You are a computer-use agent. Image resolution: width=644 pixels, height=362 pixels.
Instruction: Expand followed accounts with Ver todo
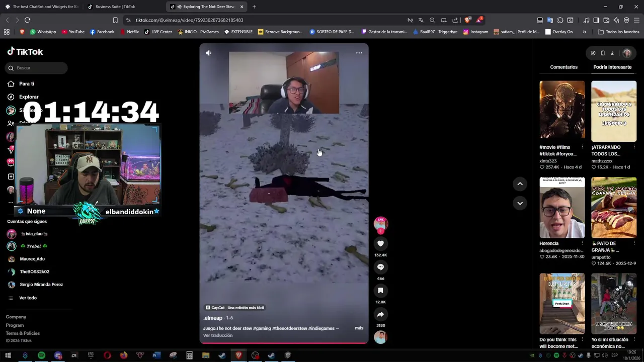click(x=28, y=298)
